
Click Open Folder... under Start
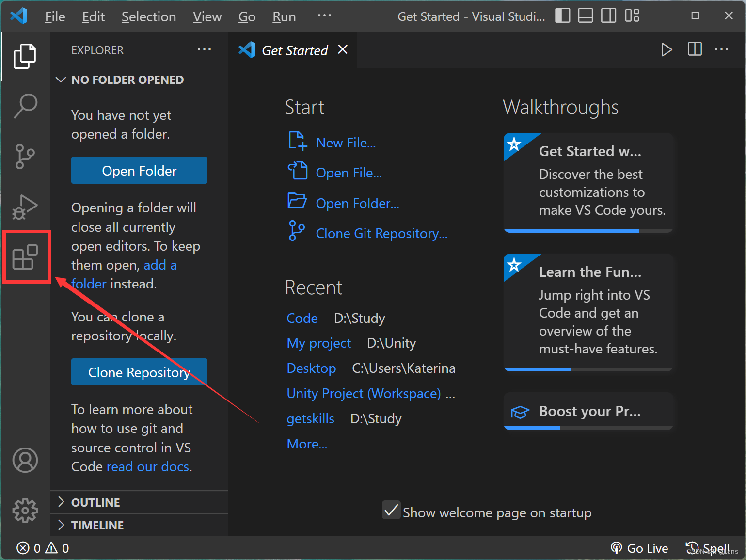pyautogui.click(x=357, y=203)
